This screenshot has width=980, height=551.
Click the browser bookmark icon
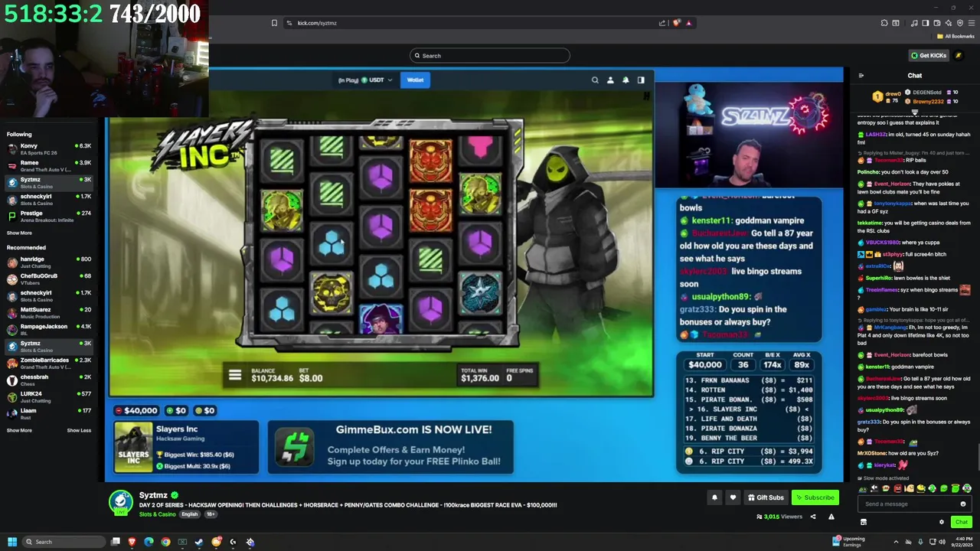tap(274, 23)
